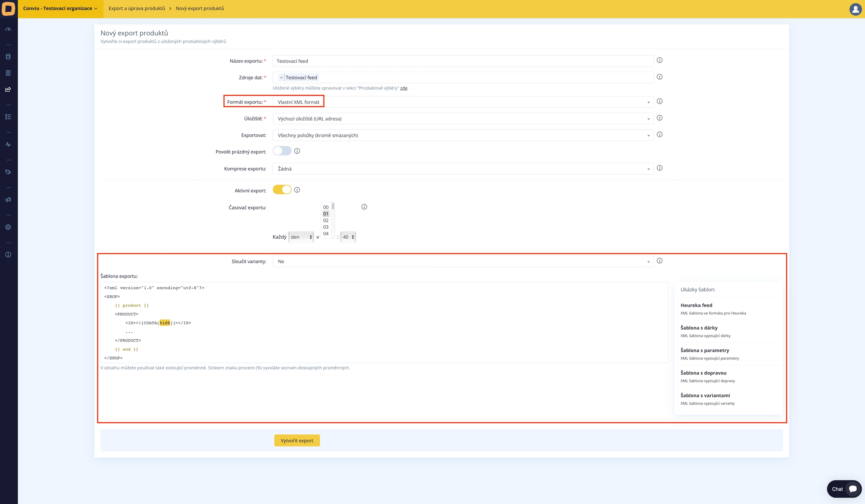
Task: Disable the Aktivní export switch
Action: (x=282, y=190)
